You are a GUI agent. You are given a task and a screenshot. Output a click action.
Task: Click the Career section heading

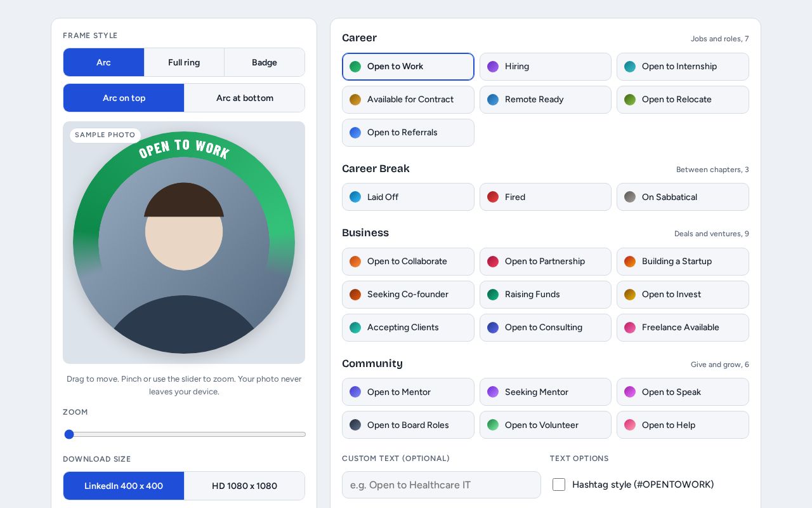pyautogui.click(x=359, y=38)
